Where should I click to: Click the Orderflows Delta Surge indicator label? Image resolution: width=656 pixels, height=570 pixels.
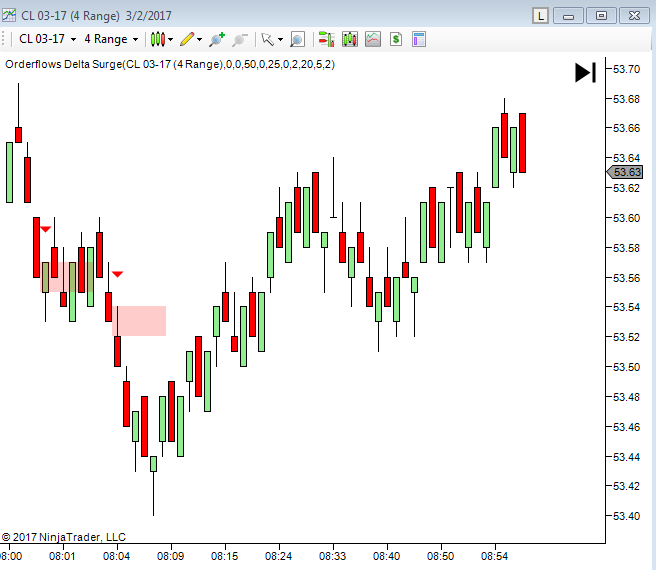[170, 64]
